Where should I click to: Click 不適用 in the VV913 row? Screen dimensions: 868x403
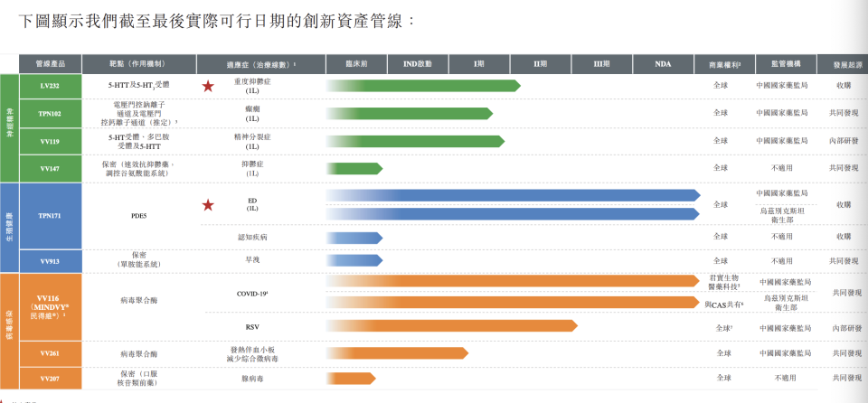click(783, 261)
